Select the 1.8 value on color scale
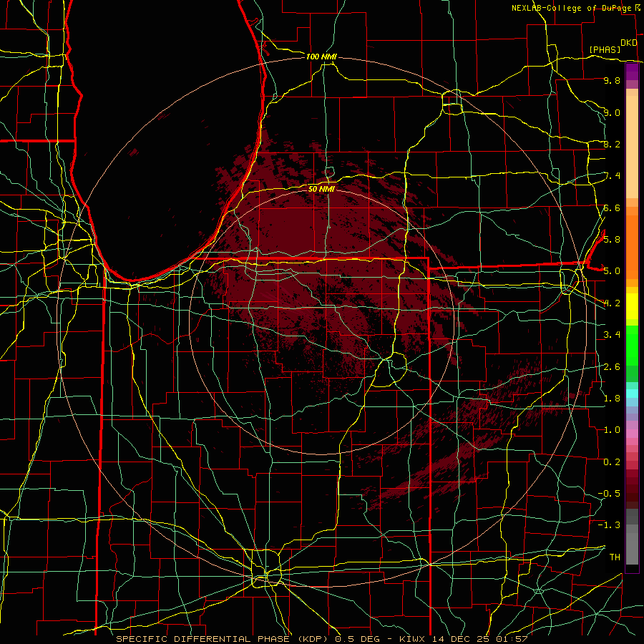 click(x=612, y=399)
